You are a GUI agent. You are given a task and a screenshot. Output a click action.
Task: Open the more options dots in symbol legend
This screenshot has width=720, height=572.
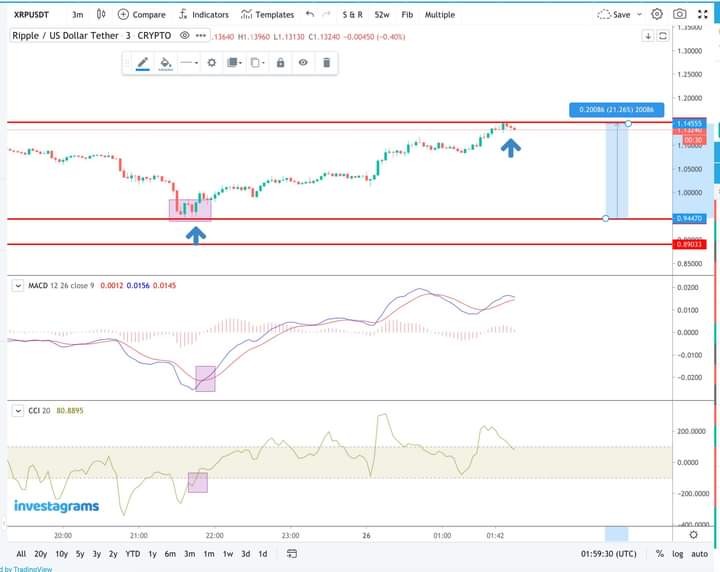click(201, 35)
